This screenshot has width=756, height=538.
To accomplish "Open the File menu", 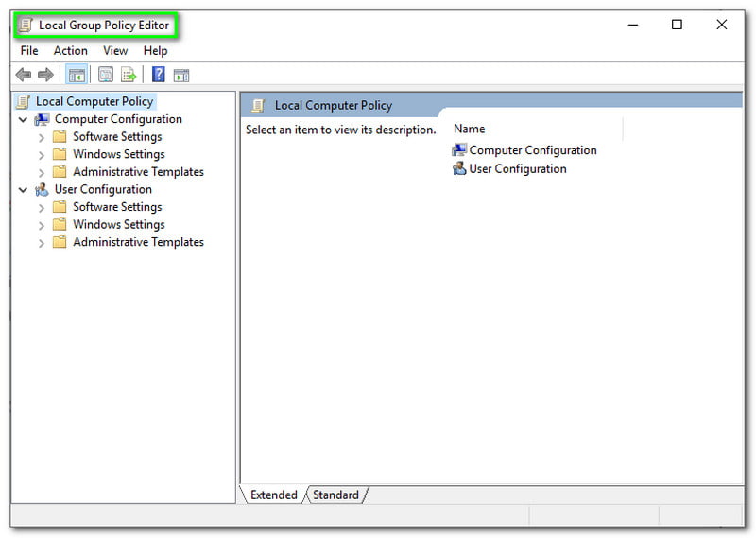I will (x=29, y=51).
